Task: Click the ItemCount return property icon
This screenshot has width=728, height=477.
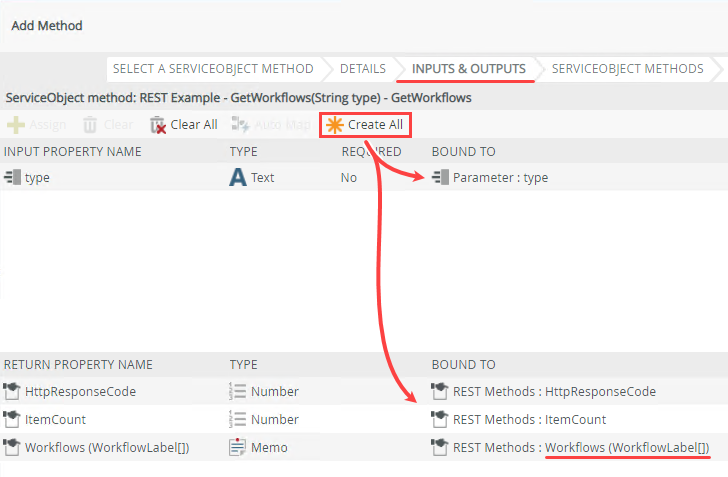Action: tap(12, 419)
